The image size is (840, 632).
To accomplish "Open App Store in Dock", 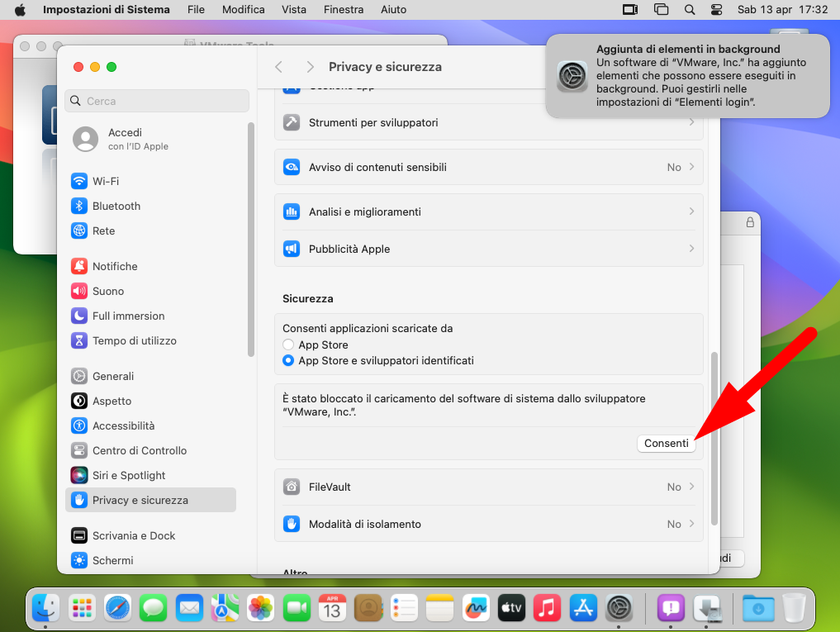I will point(583,608).
